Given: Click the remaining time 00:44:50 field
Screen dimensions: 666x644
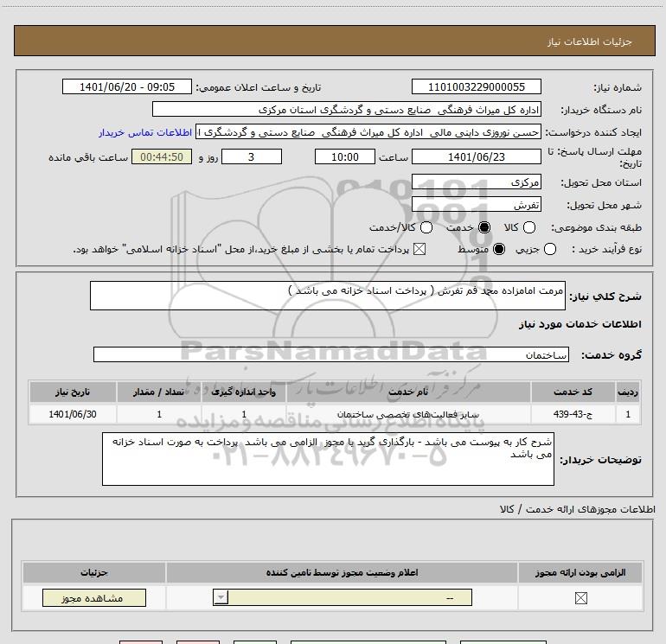Looking at the screenshot, I should point(162,156).
